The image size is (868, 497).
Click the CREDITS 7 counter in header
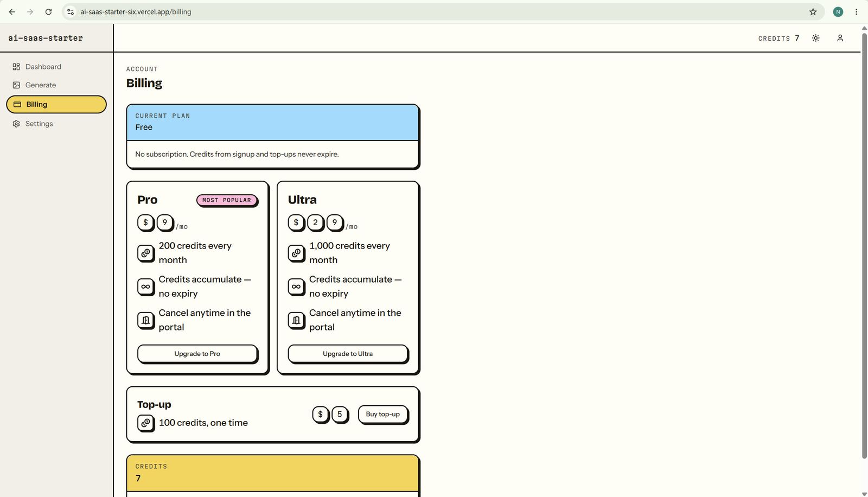point(778,38)
